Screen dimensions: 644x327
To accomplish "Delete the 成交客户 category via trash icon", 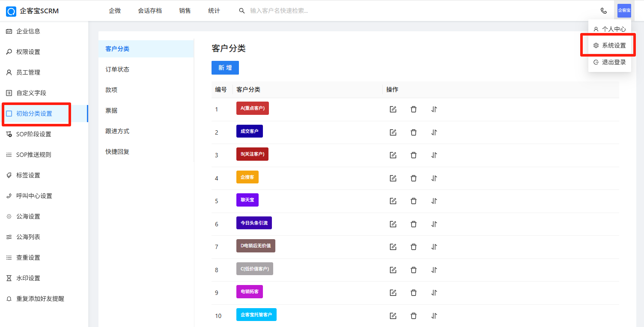I will (413, 132).
